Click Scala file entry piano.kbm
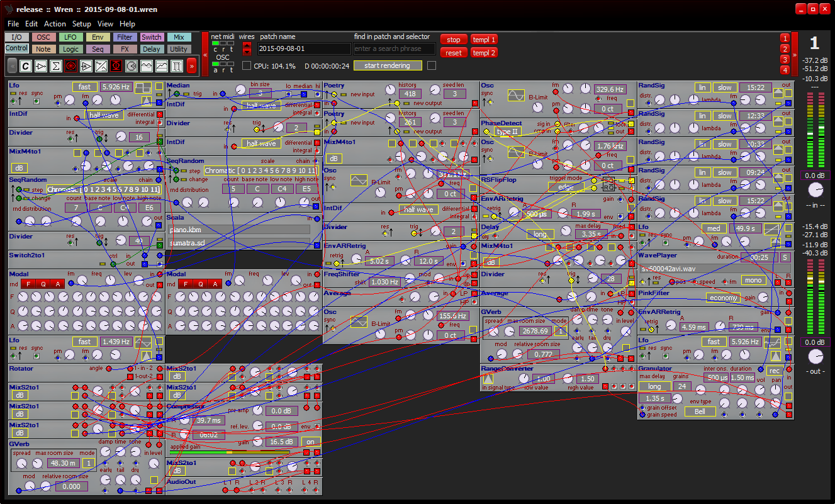The width and height of the screenshot is (835, 504). tap(240, 230)
